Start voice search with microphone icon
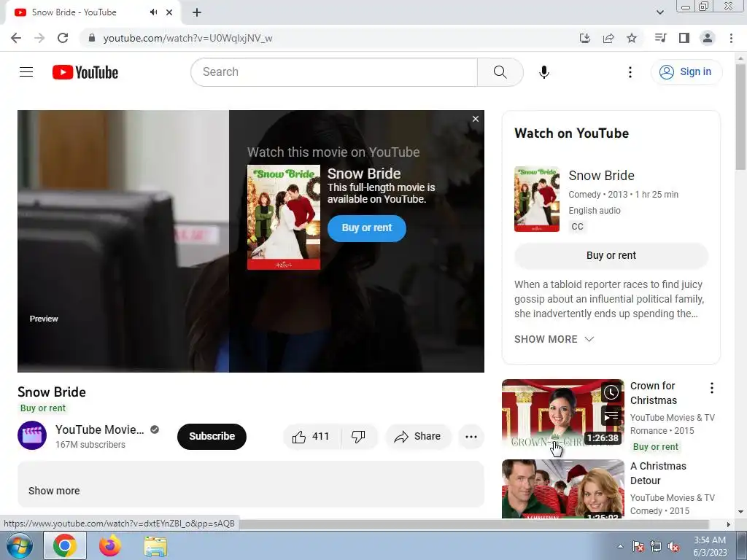The height and width of the screenshot is (560, 747). (x=544, y=72)
